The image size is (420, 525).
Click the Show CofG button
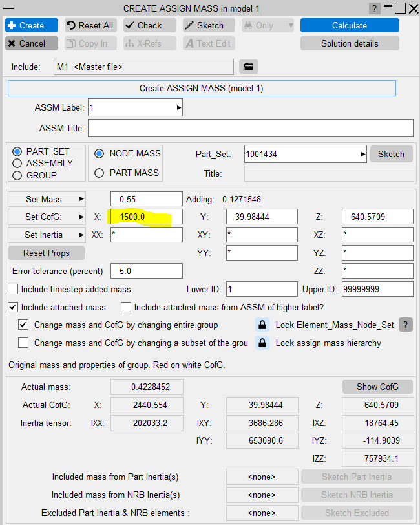377,387
